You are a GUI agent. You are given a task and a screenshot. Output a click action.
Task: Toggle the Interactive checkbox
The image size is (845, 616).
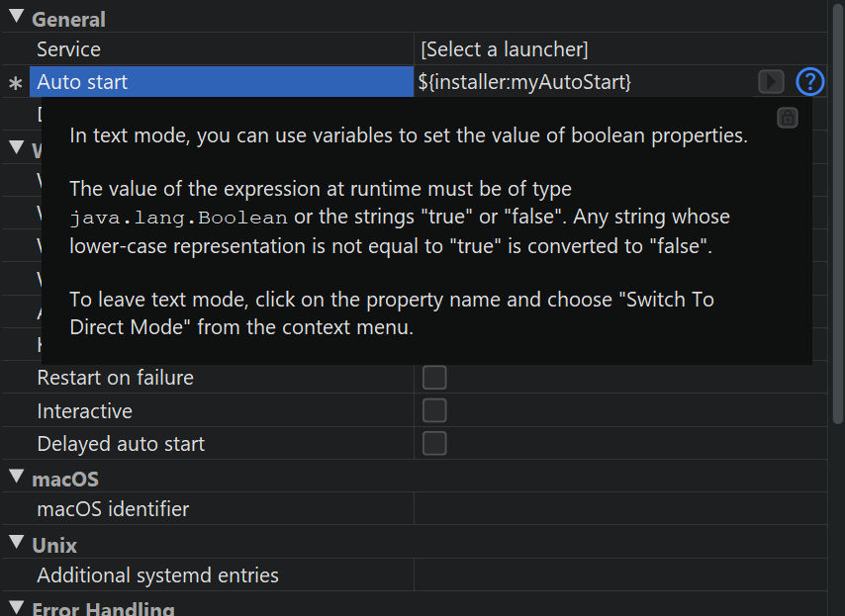pyautogui.click(x=434, y=410)
